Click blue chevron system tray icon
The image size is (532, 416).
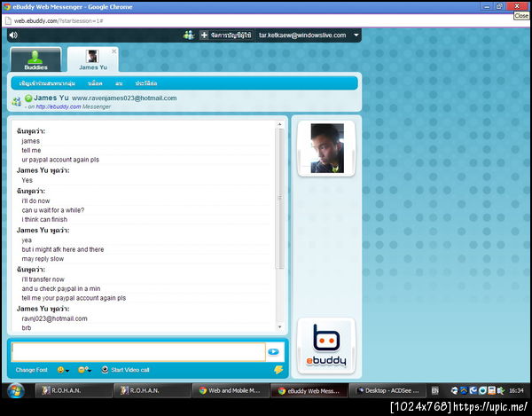[464, 390]
